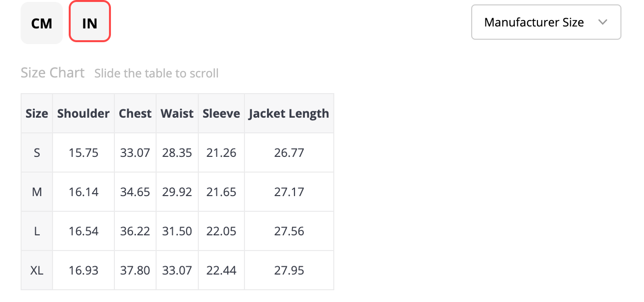Image resolution: width=644 pixels, height=302 pixels.
Task: Click the Chest column header
Action: pos(135,113)
